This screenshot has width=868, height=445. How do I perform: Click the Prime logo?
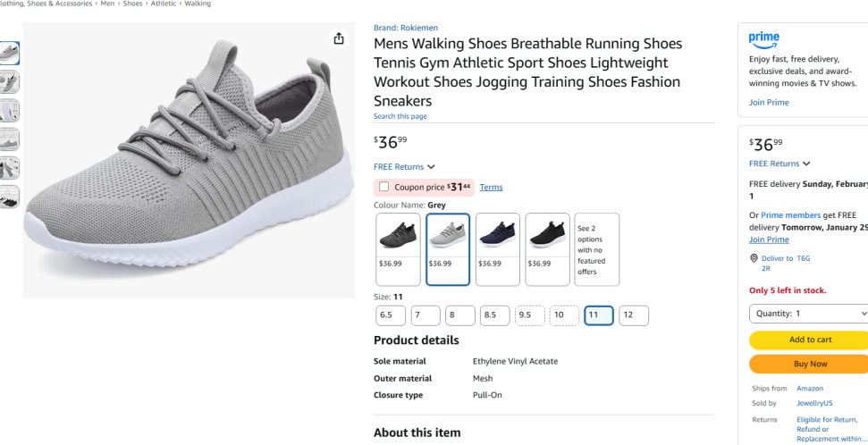tap(764, 38)
